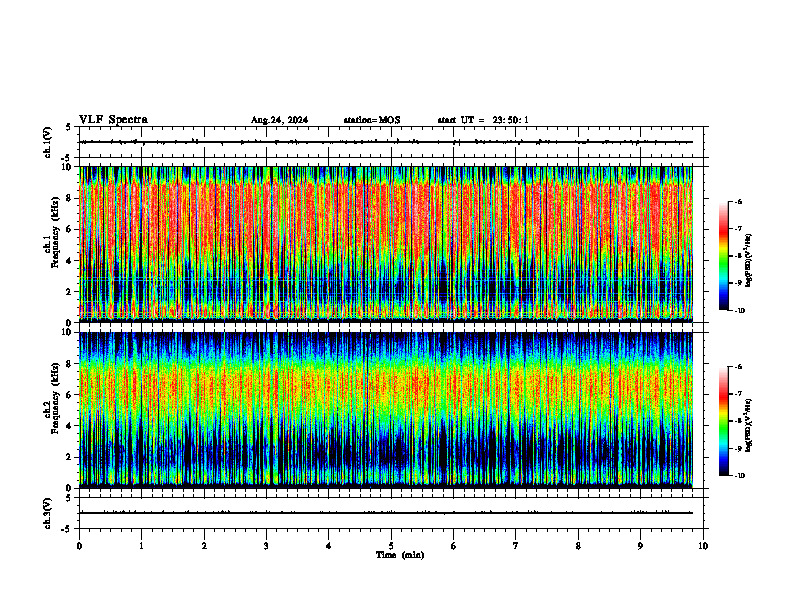The width and height of the screenshot is (792, 612).
Task: Click time axis tick label "2"
Action: tap(204, 546)
